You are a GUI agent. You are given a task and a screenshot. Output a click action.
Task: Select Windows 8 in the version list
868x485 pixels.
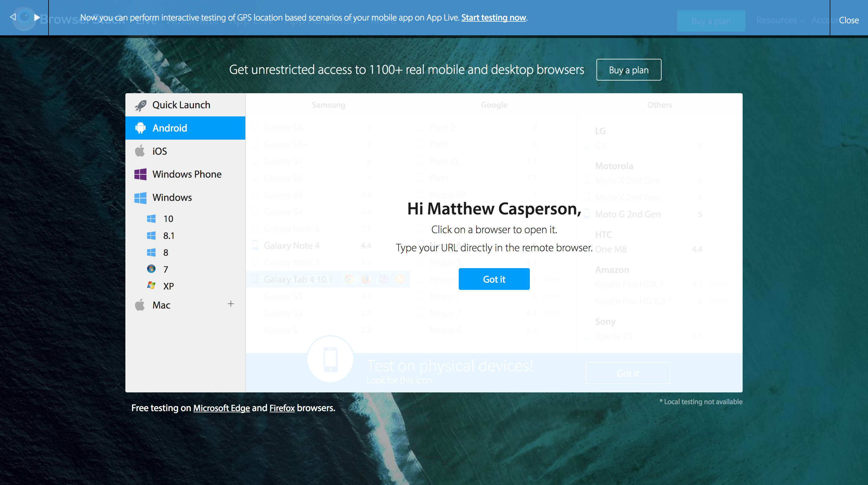tap(165, 252)
